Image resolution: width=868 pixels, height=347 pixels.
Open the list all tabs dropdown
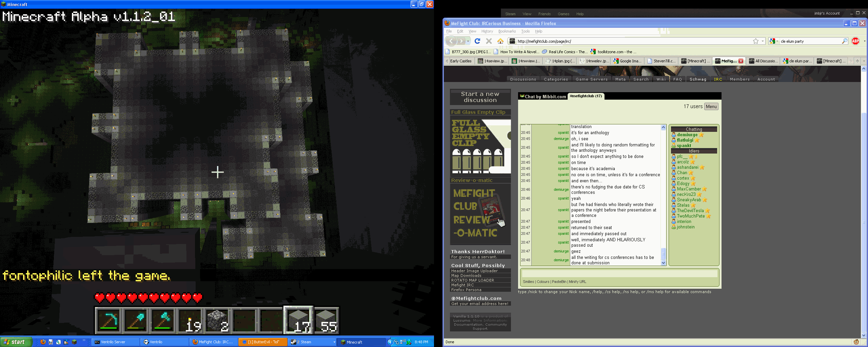[864, 61]
